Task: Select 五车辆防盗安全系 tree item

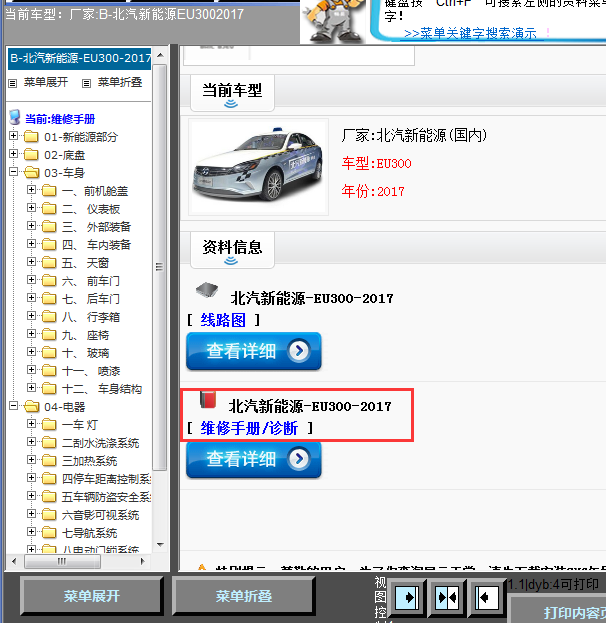Action: [106, 497]
